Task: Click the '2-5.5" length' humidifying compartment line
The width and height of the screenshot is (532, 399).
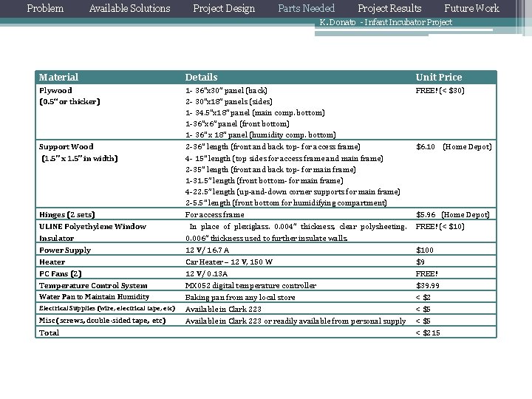Action: coord(287,203)
